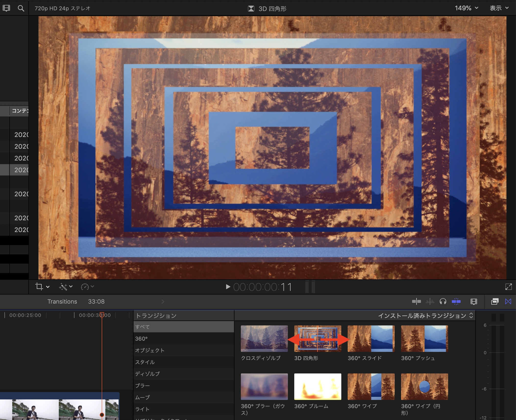Click the search magnifier icon

pos(21,8)
